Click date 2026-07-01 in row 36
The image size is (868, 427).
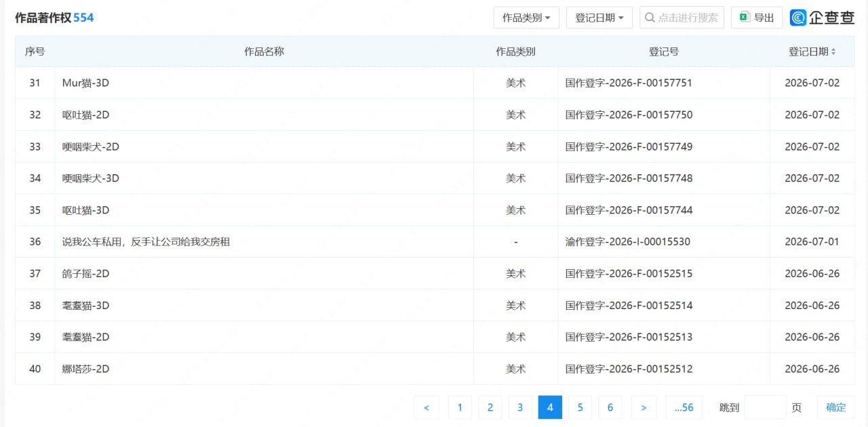[812, 241]
